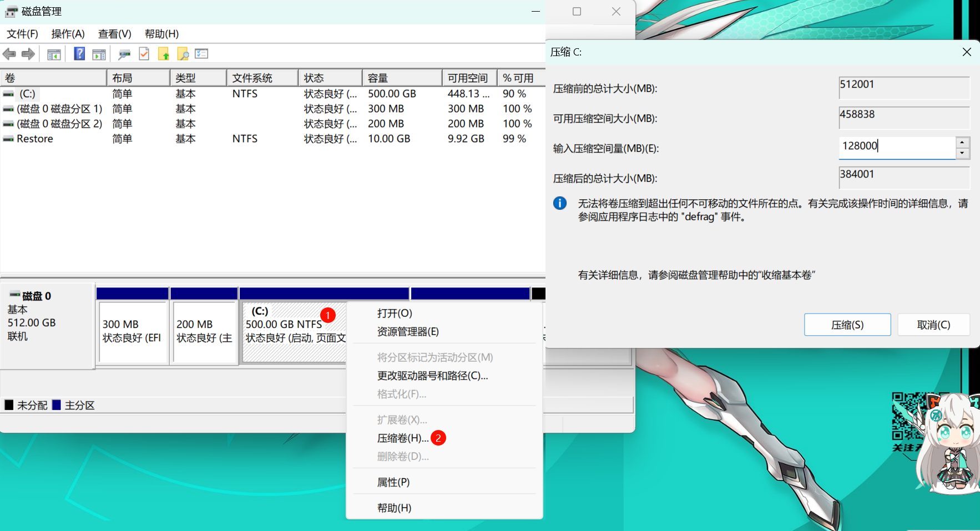Sort by the 卷 column header
The image size is (980, 531).
pos(53,78)
